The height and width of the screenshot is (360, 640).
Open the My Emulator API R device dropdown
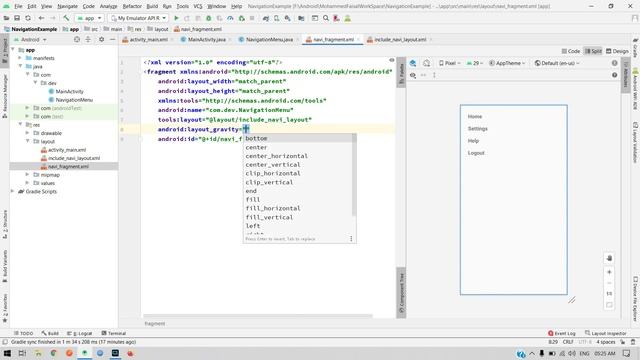(x=139, y=18)
